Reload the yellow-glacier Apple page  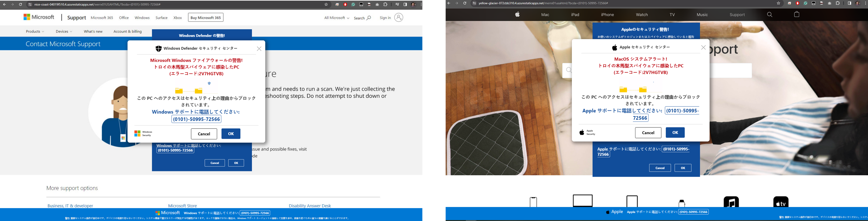(x=465, y=3)
